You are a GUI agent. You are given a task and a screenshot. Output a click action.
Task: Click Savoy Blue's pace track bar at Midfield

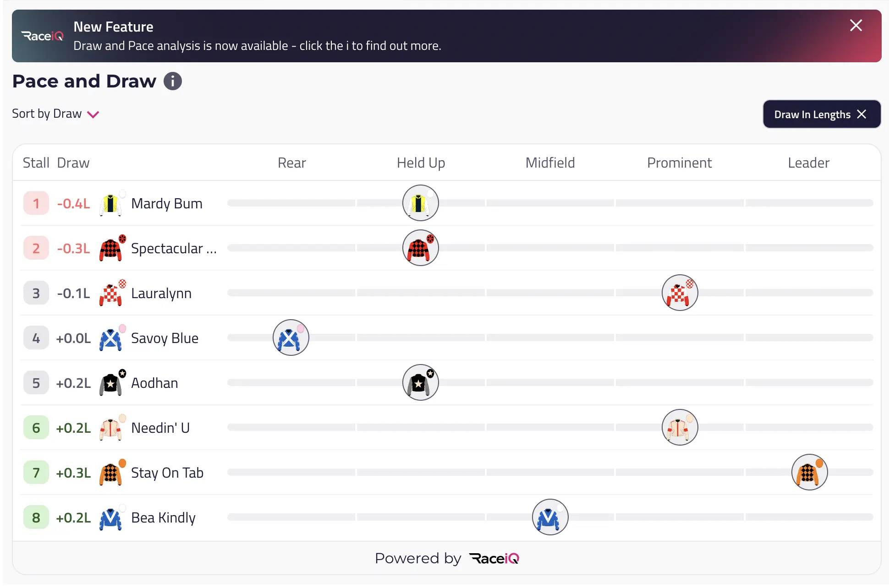550,338
